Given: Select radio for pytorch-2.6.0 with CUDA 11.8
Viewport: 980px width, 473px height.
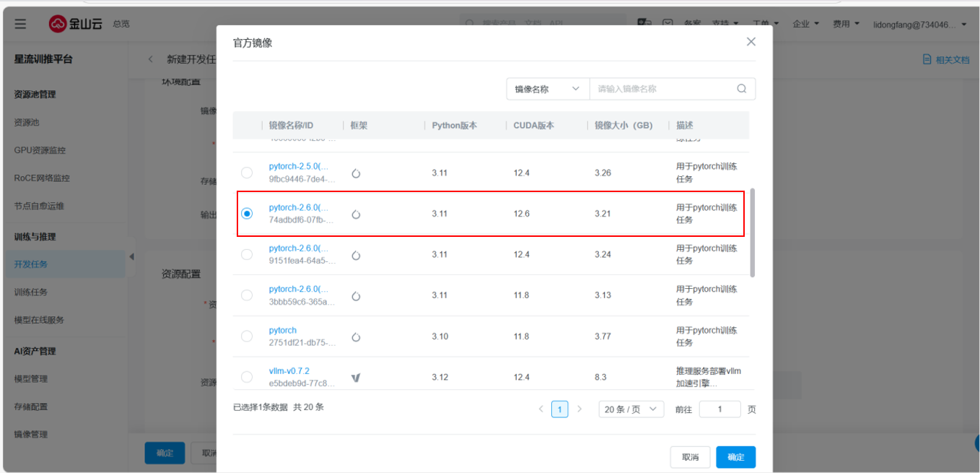Looking at the screenshot, I should (247, 295).
